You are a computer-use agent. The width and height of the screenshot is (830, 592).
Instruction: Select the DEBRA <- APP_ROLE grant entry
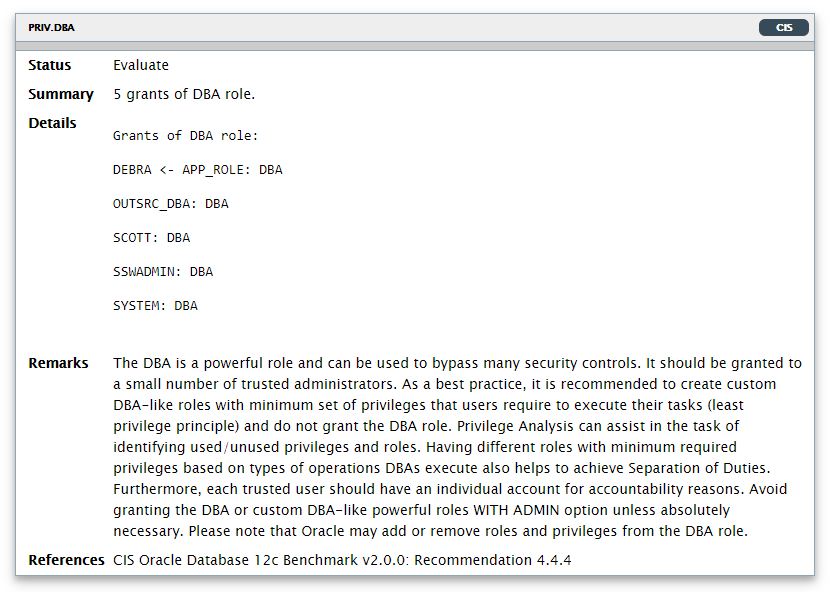pyautogui.click(x=197, y=170)
